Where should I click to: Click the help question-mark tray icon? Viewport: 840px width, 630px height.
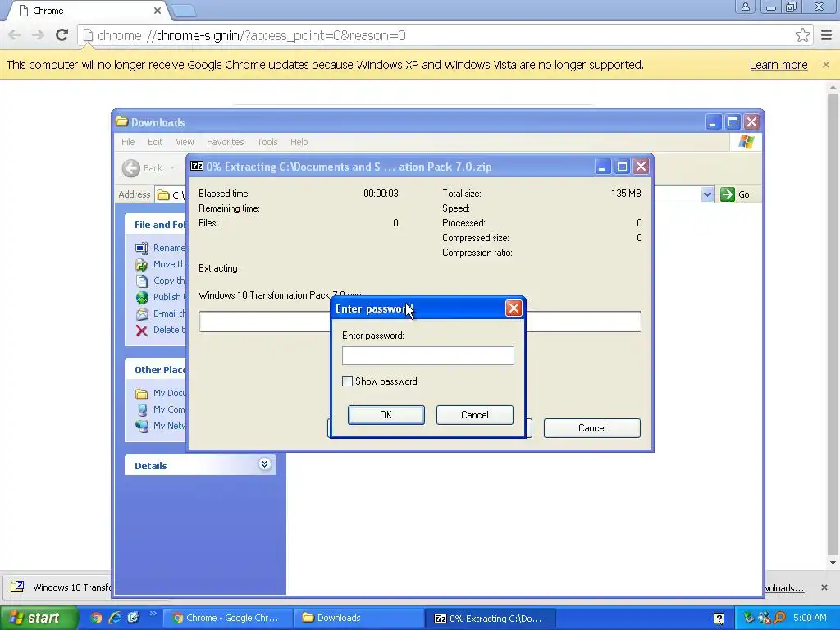click(x=719, y=619)
